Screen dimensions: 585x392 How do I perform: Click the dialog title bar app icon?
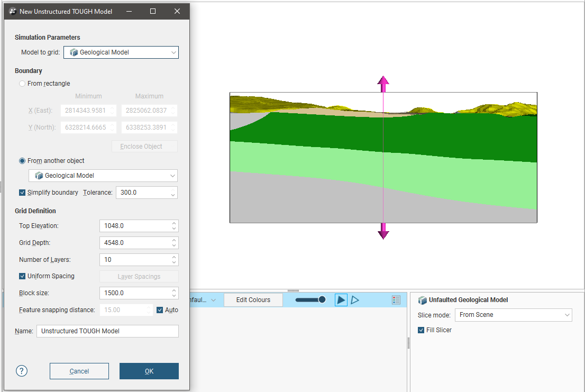click(x=13, y=11)
